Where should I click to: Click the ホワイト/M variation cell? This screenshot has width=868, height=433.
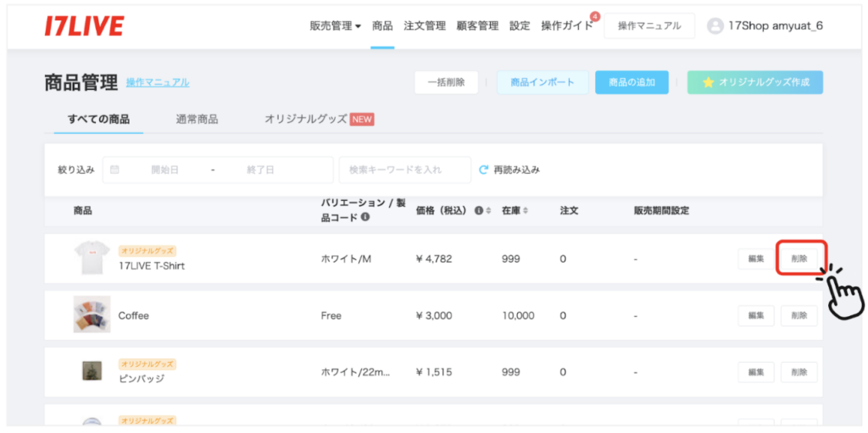pos(346,258)
